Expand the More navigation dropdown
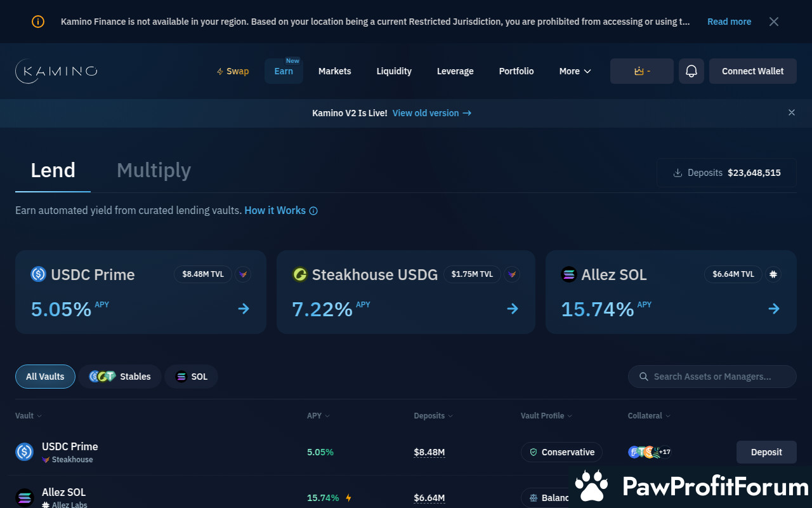The image size is (812, 508). click(575, 71)
